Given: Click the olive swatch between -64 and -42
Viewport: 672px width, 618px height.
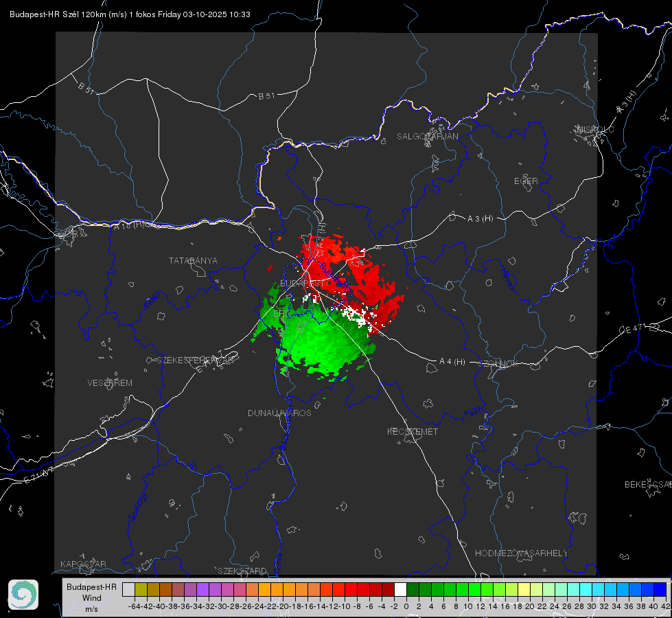Looking at the screenshot, I should [141, 589].
